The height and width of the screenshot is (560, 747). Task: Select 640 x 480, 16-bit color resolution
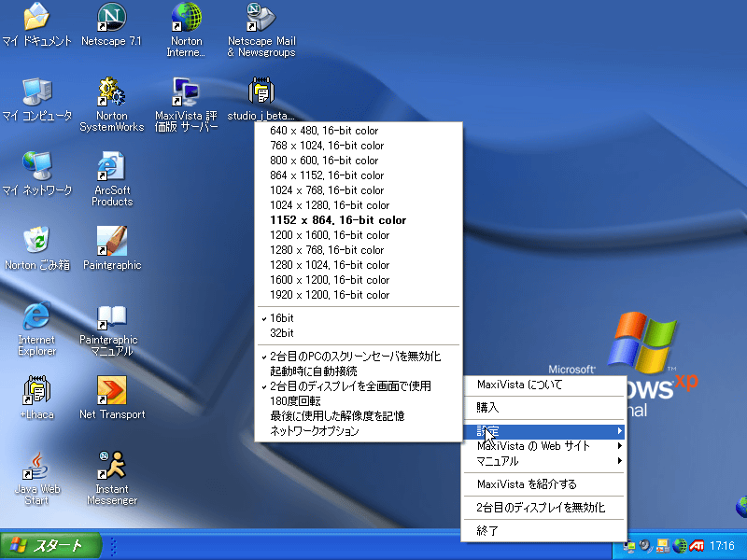[x=359, y=131]
